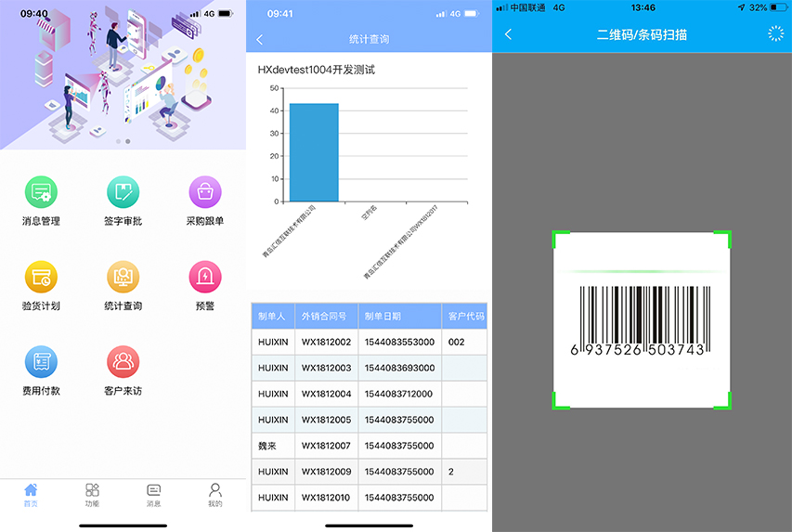
Task: Select contract number WX1812002
Action: [x=326, y=342]
